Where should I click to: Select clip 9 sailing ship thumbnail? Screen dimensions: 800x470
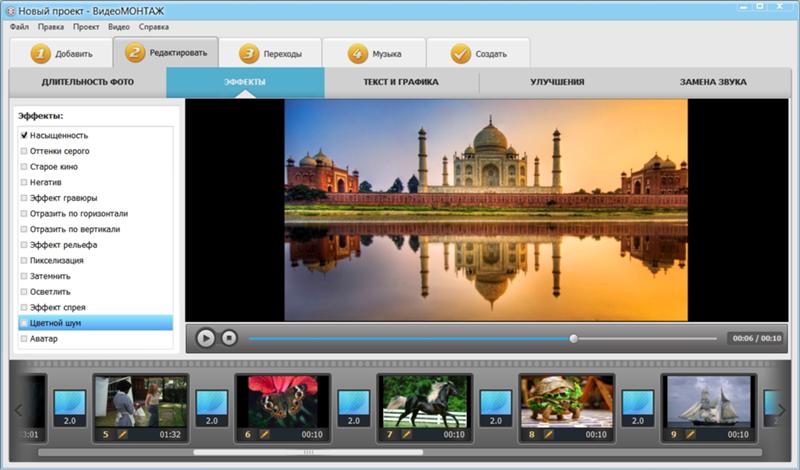point(709,402)
